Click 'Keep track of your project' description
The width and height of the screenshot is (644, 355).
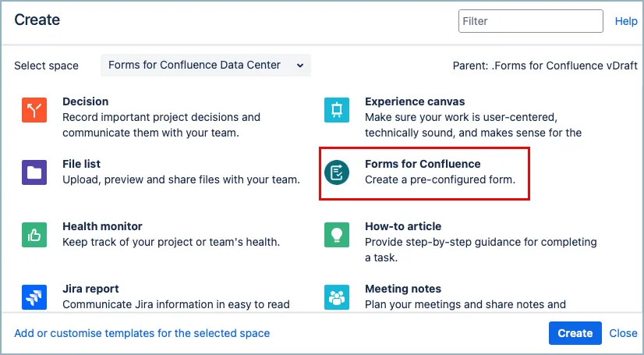click(x=171, y=243)
